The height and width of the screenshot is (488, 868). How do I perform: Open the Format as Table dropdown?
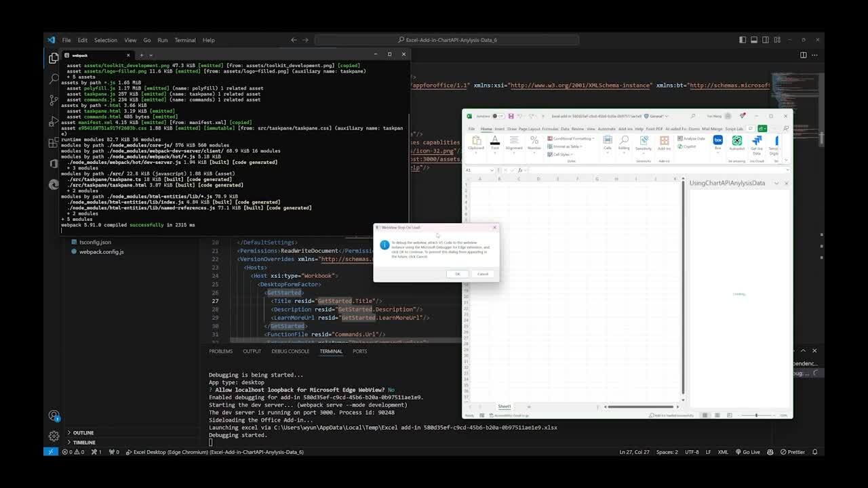click(x=566, y=146)
